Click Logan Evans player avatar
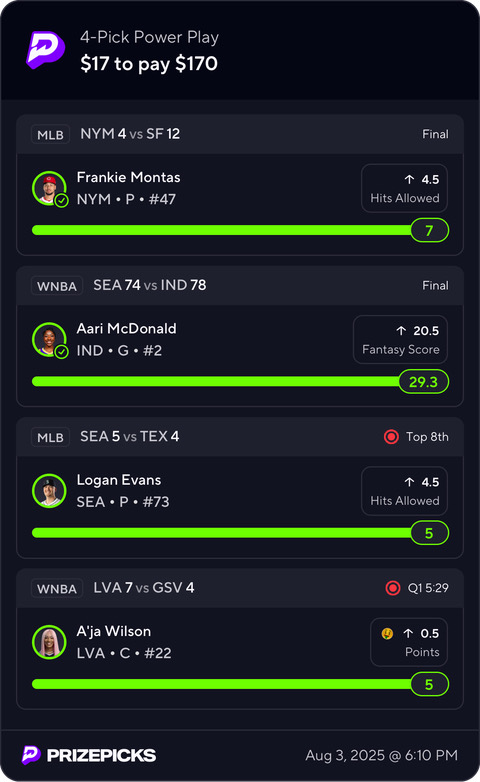The width and height of the screenshot is (480, 782). [x=49, y=491]
